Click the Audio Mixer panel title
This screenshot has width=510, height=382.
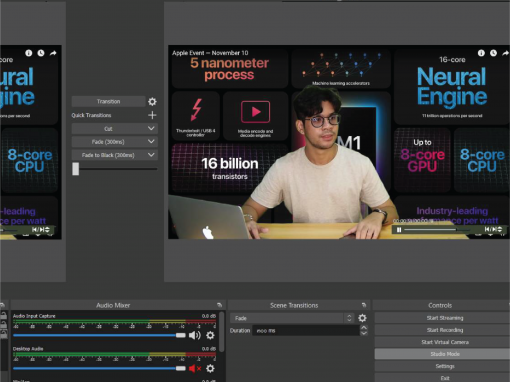pyautogui.click(x=113, y=305)
